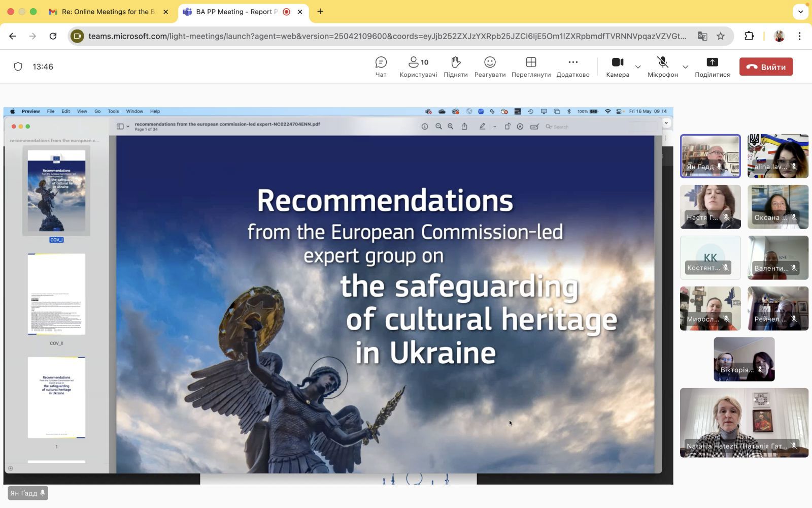Select the Рейчел participant tile
This screenshot has width=812, height=508.
(x=778, y=308)
